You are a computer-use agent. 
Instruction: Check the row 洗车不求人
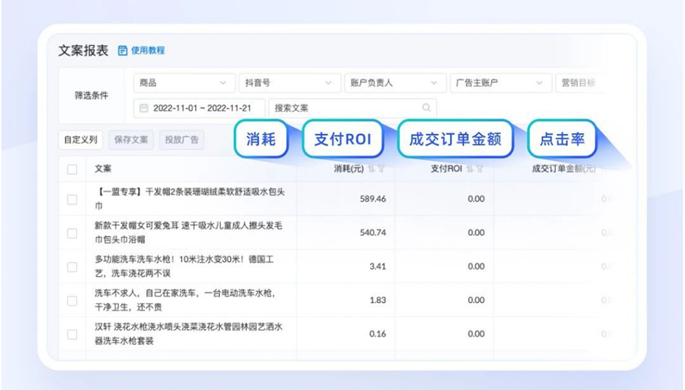tap(72, 300)
